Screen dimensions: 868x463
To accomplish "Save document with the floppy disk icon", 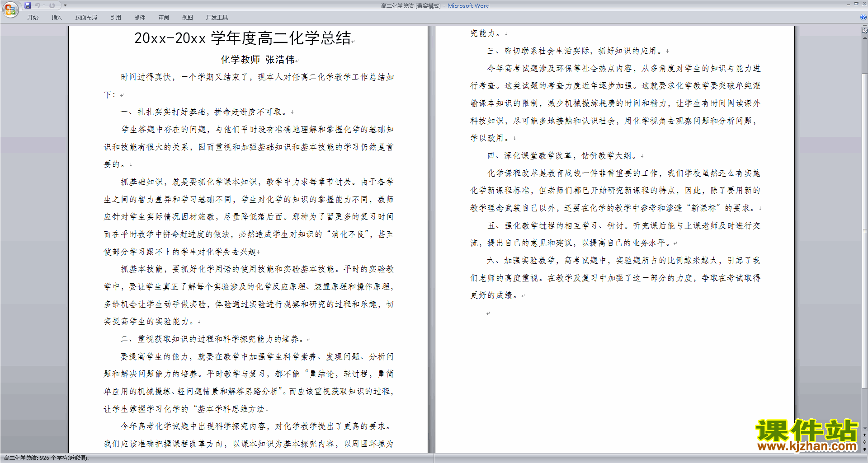I will coord(28,5).
